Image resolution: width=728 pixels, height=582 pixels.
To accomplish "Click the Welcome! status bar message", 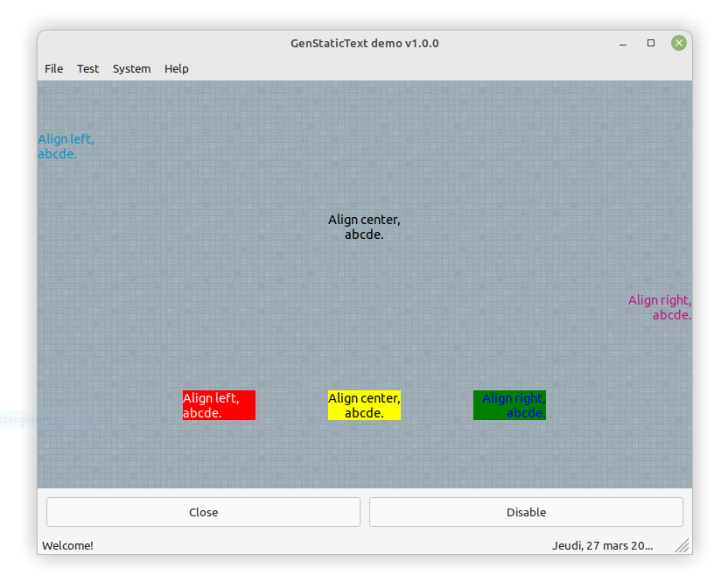I will [68, 545].
